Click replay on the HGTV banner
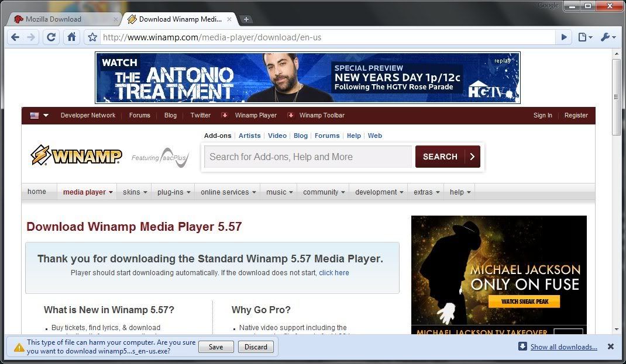The width and height of the screenshot is (626, 364). coord(502,61)
